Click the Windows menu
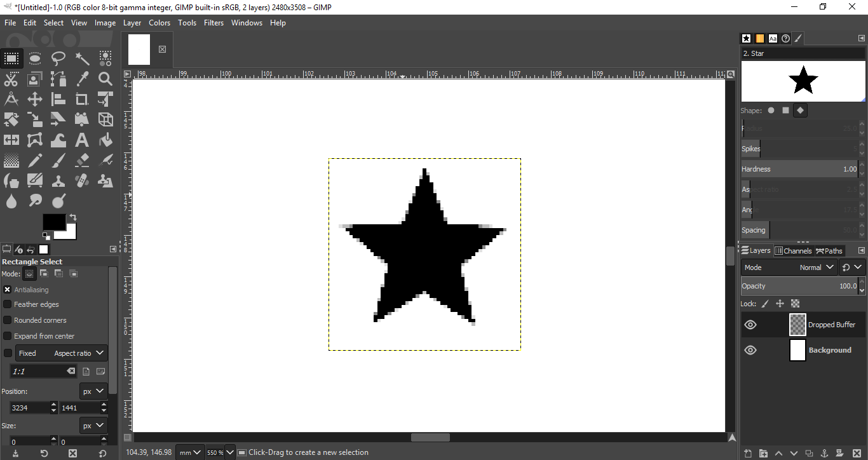This screenshot has height=460, width=868. [x=247, y=23]
